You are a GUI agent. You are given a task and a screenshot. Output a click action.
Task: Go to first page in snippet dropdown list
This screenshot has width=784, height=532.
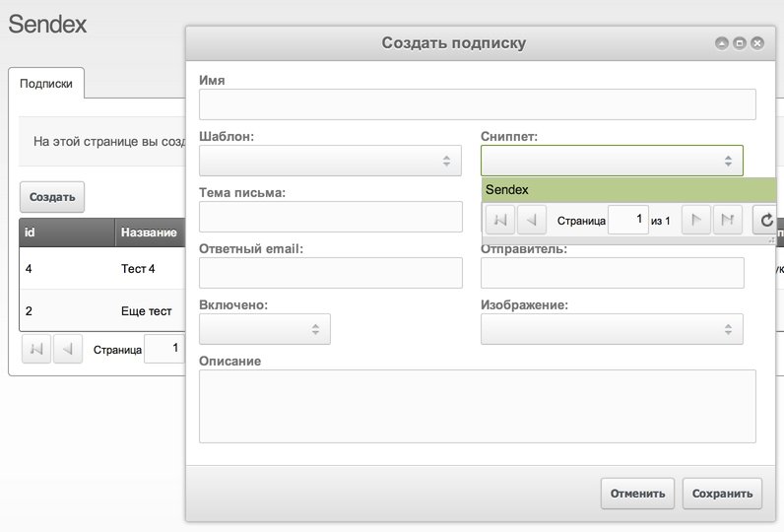click(500, 221)
